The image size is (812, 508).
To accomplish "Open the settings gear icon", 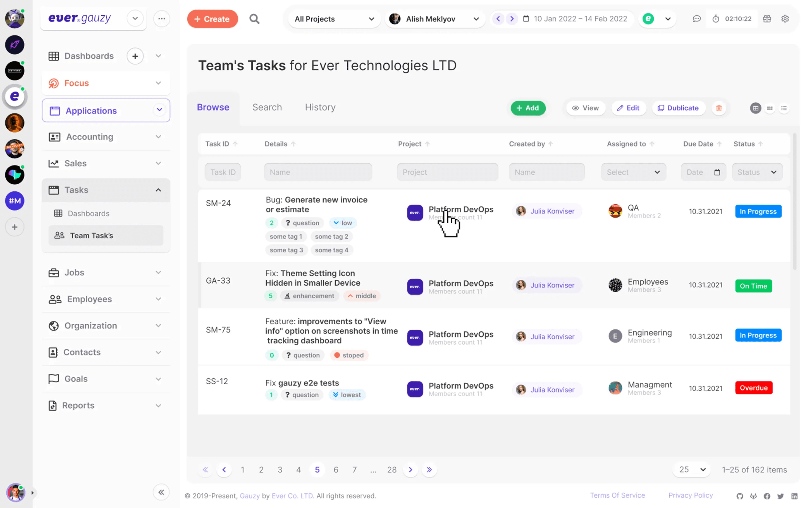I will [x=785, y=19].
